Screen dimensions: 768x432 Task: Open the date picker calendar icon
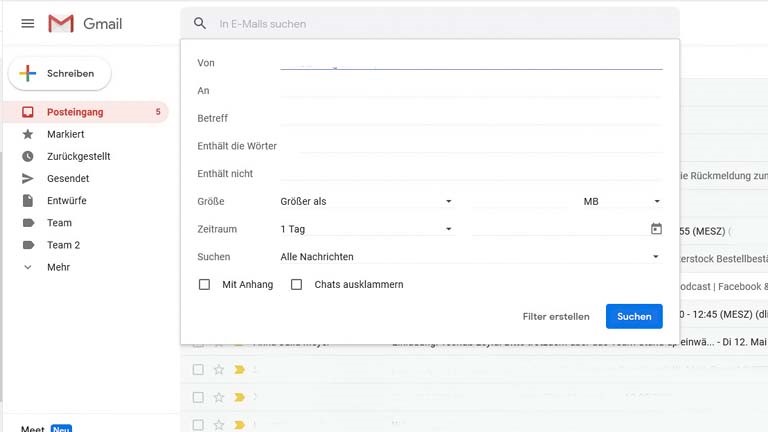(656, 229)
